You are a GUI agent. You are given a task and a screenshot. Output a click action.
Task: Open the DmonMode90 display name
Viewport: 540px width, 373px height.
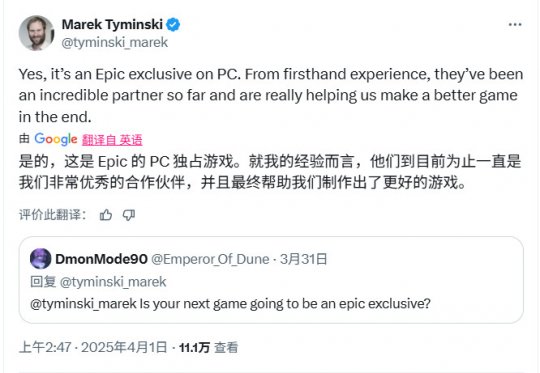pyautogui.click(x=101, y=259)
